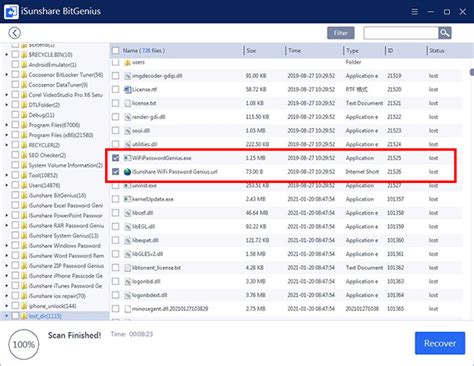Click the users folder icon in file list

tap(127, 62)
